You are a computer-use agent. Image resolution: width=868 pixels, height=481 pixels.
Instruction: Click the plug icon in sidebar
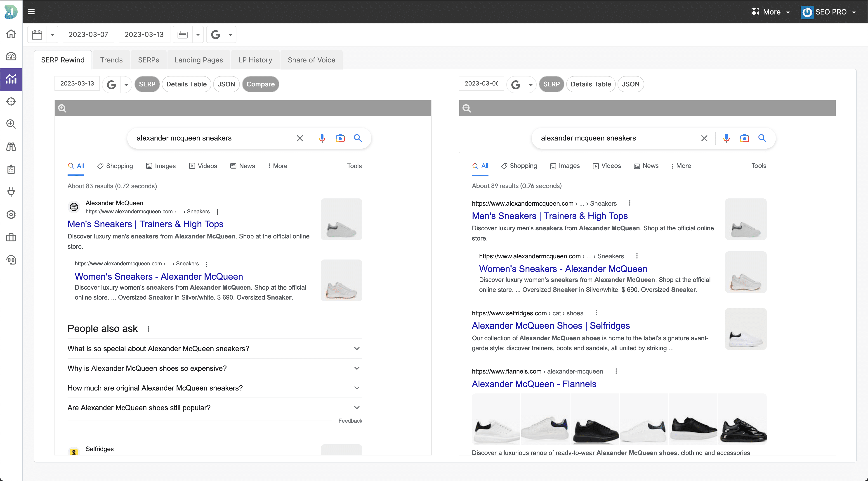pos(11,192)
